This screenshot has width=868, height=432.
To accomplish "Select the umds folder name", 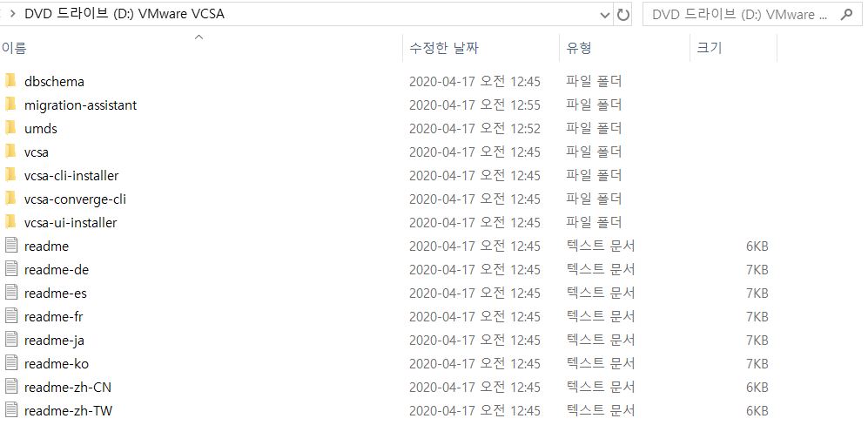I will 40,129.
